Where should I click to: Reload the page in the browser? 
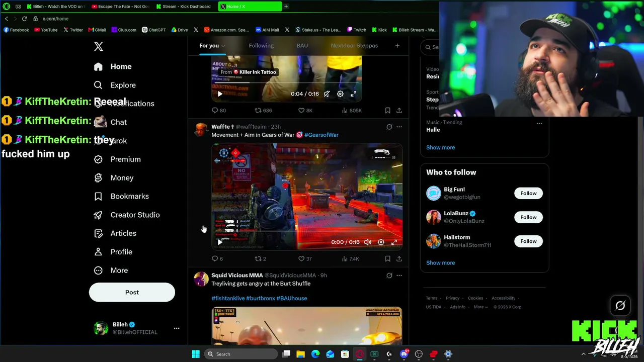(x=24, y=19)
